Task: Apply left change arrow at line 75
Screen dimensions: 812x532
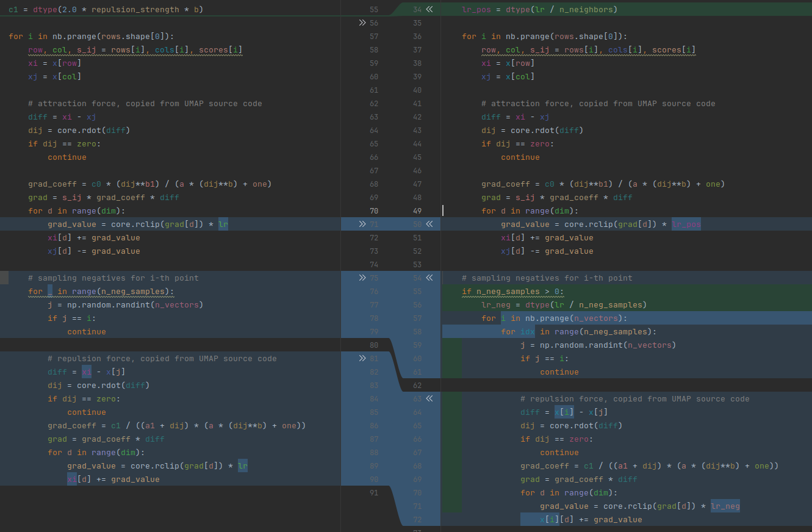Action: point(362,278)
